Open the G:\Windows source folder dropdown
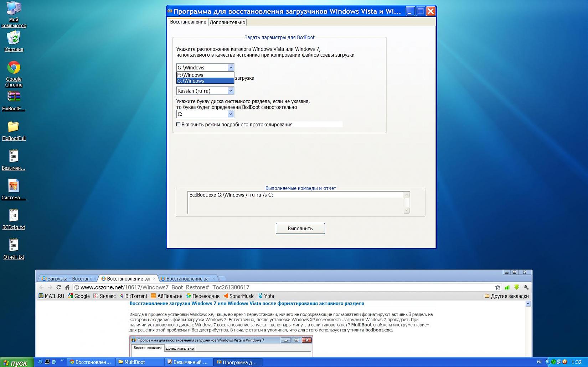The image size is (588, 367). pos(231,67)
